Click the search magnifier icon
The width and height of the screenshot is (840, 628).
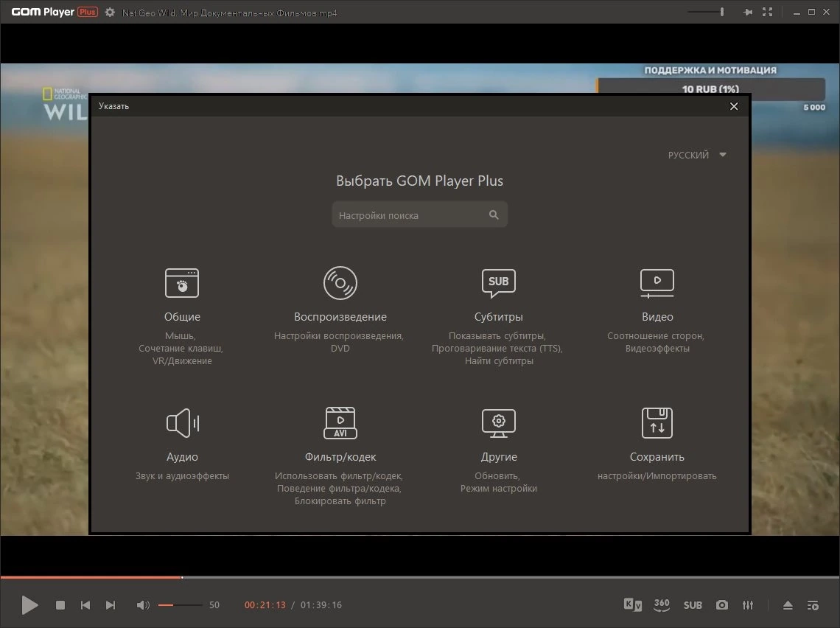(x=494, y=215)
